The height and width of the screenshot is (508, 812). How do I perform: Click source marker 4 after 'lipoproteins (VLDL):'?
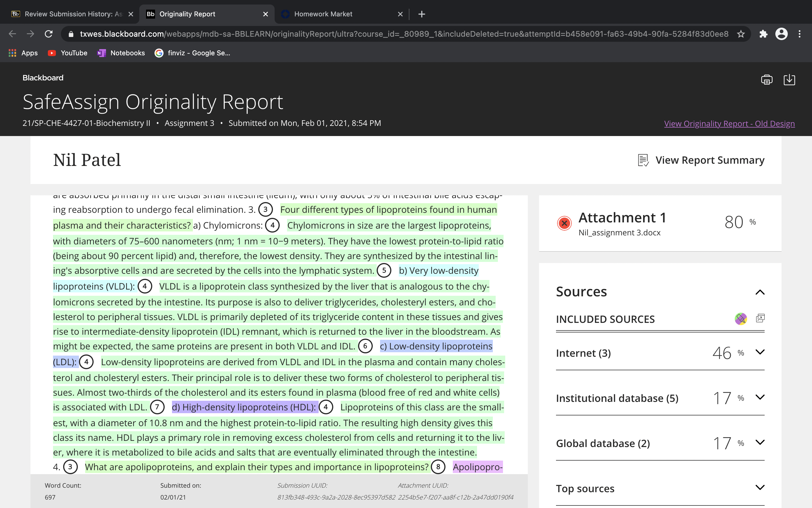[145, 286]
